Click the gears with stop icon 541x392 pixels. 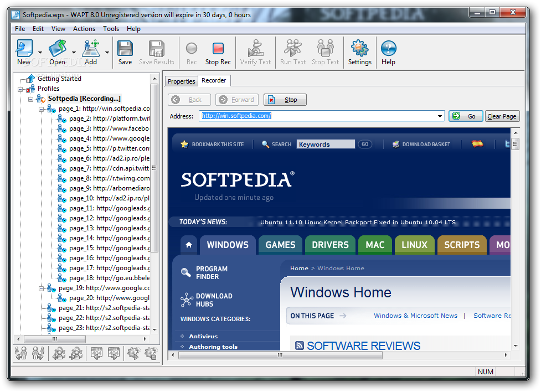(151, 353)
